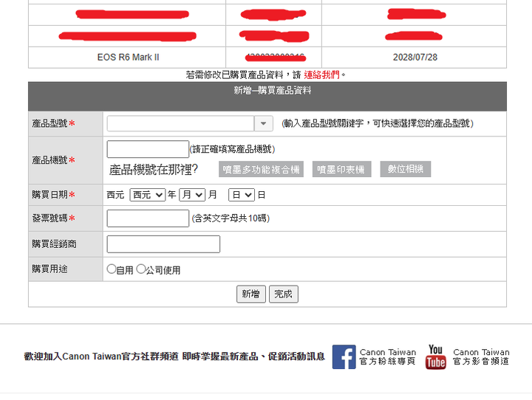Open the 日 day dropdown
The height and width of the screenshot is (400, 532).
242,195
